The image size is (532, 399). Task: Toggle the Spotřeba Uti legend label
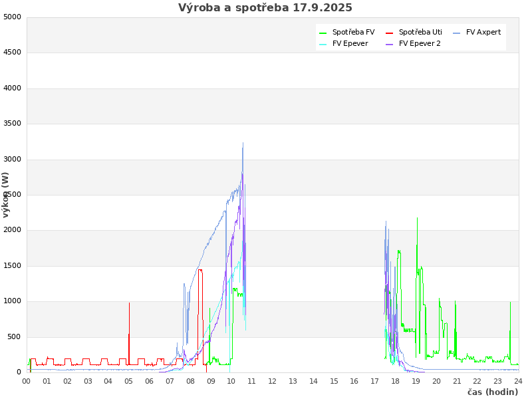click(420, 32)
